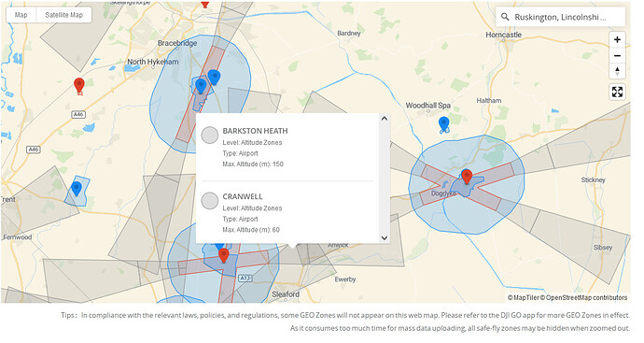Click the red pin west of North Hykeham
The height and width of the screenshot is (343, 644).
tap(78, 86)
